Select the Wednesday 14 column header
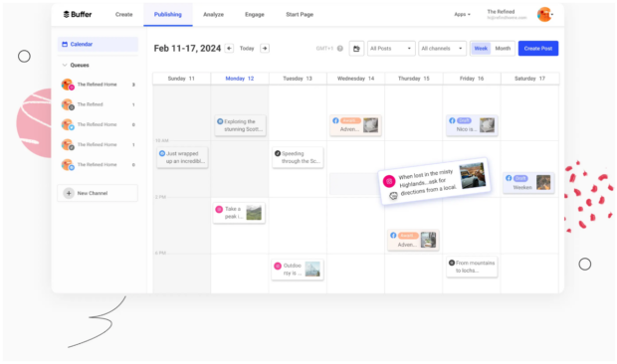The width and height of the screenshot is (617, 364). pyautogui.click(x=355, y=79)
